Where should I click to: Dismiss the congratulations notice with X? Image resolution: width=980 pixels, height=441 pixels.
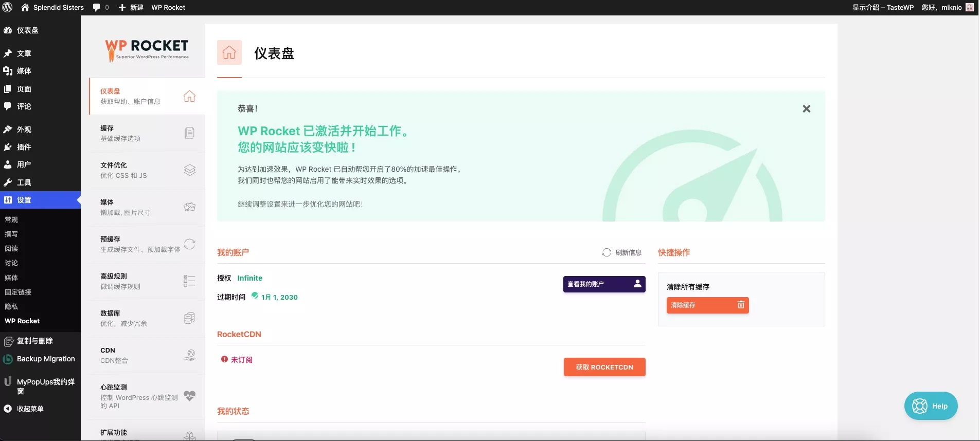point(806,108)
